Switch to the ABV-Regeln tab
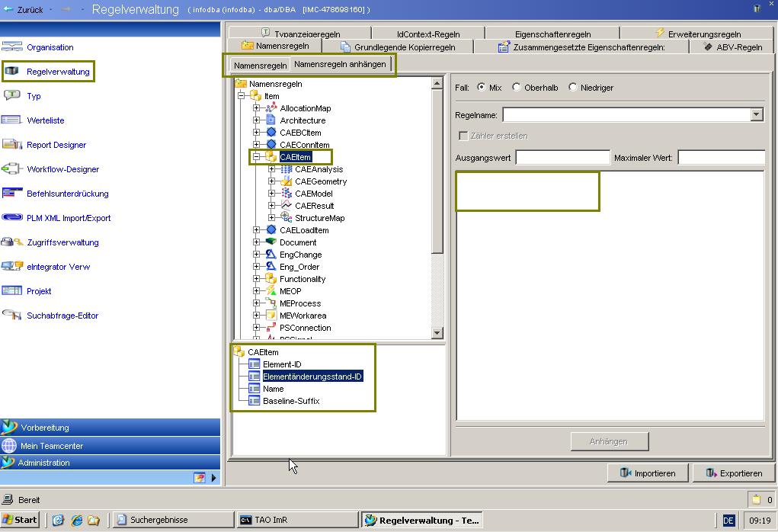 point(732,46)
